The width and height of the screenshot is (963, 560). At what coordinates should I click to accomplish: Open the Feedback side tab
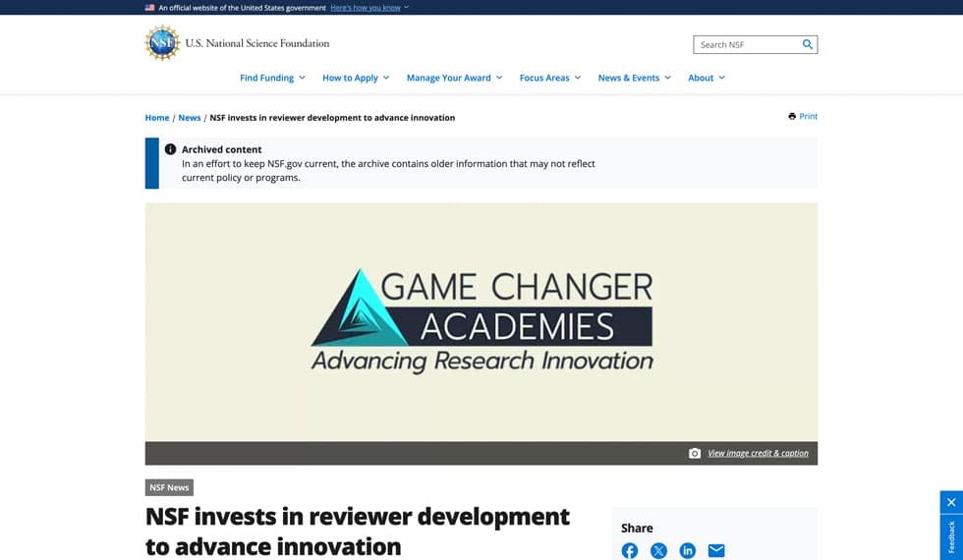[951, 537]
